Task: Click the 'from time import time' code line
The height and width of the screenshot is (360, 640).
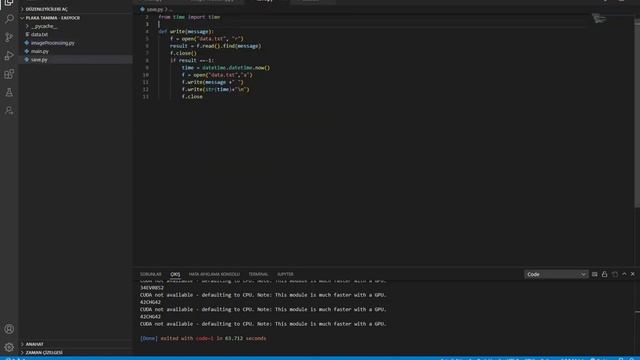Action: (189, 17)
